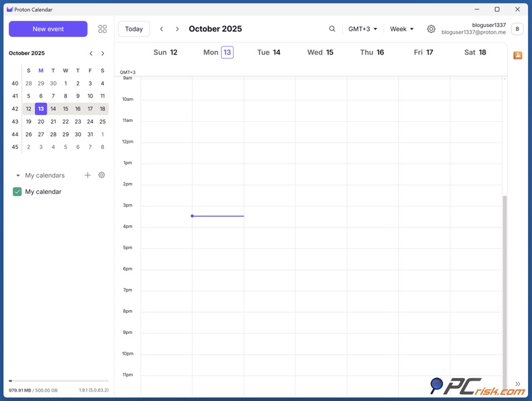Show next month in mini calendar
The height and width of the screenshot is (401, 532).
click(102, 53)
